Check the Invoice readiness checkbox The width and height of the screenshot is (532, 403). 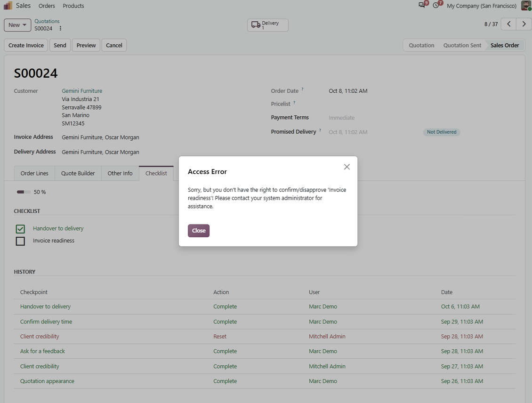pos(20,241)
